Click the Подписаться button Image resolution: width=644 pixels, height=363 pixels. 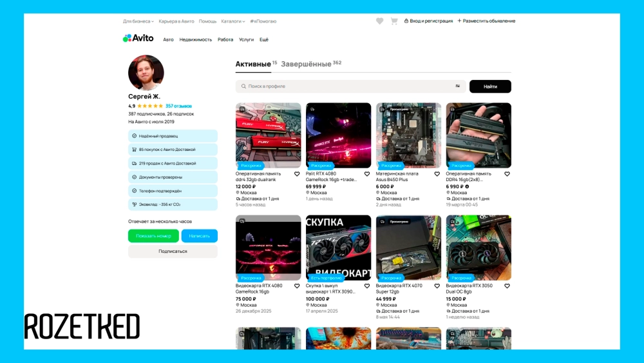click(x=173, y=251)
